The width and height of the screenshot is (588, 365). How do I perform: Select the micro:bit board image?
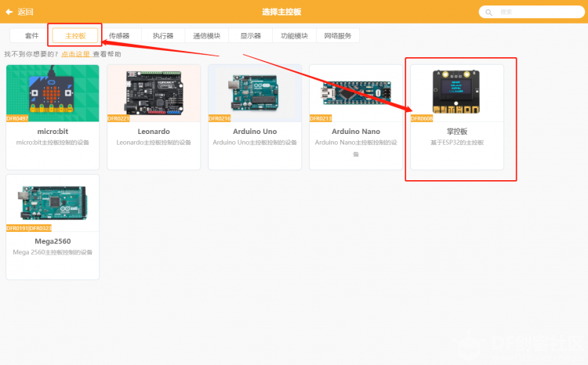(53, 93)
